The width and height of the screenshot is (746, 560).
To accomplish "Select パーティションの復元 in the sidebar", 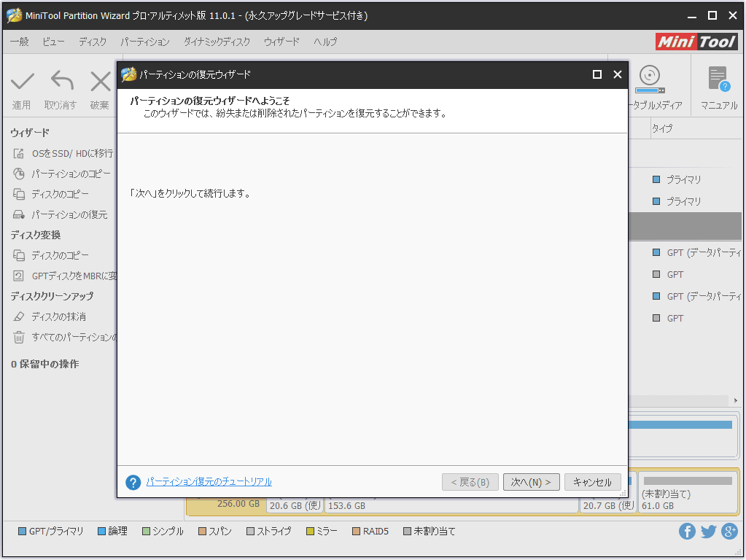I will pos(69,214).
